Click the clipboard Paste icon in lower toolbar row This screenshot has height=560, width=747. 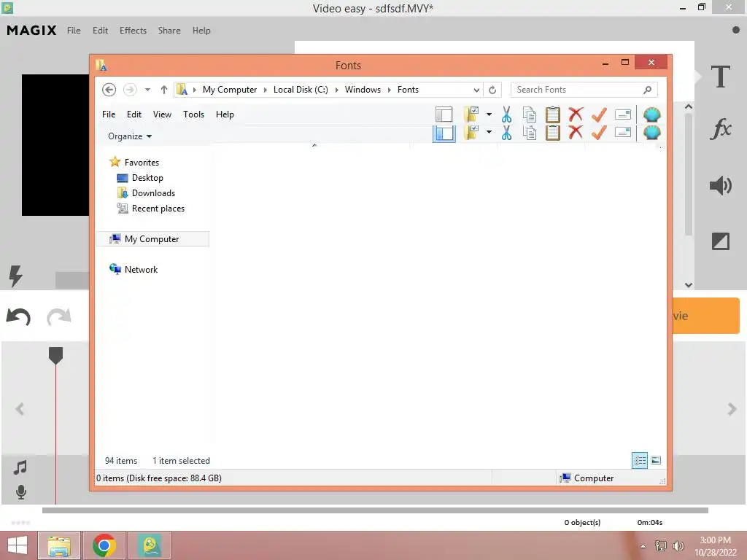(553, 133)
